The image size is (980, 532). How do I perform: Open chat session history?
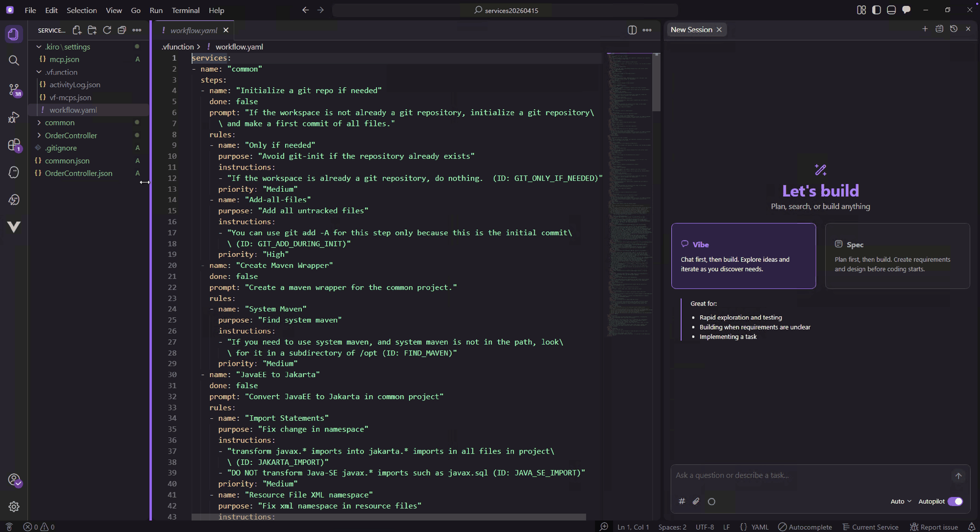point(954,29)
